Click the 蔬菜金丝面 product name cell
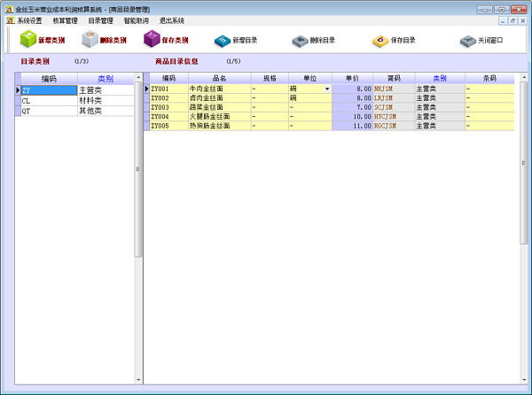532x395 pixels. point(220,107)
